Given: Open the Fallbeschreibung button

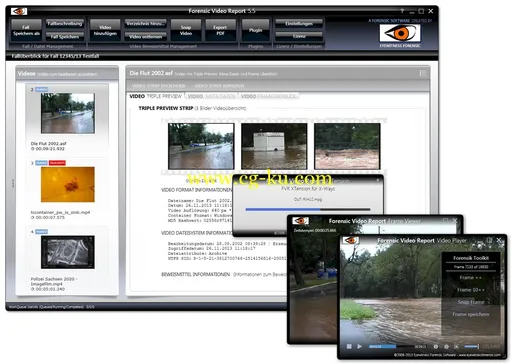Looking at the screenshot, I should [65, 24].
